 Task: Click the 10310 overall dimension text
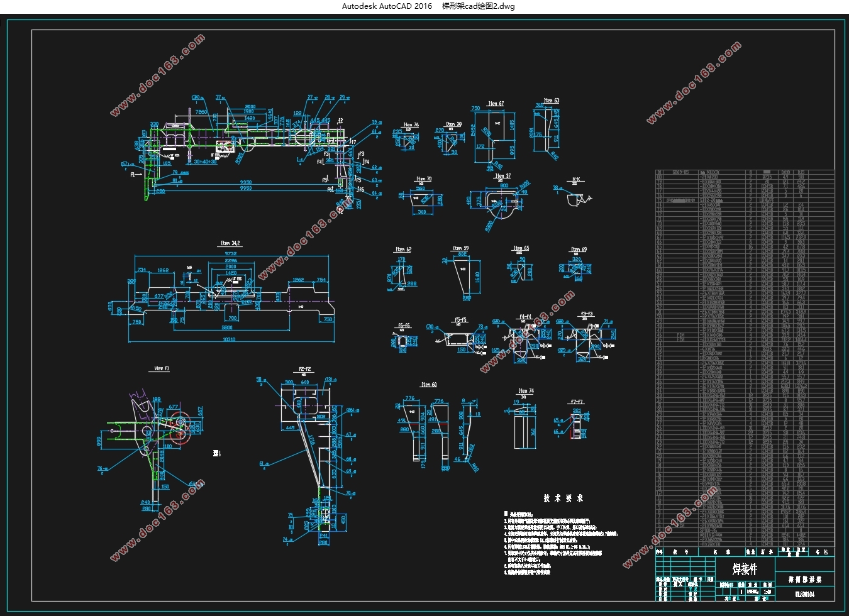[x=229, y=339]
